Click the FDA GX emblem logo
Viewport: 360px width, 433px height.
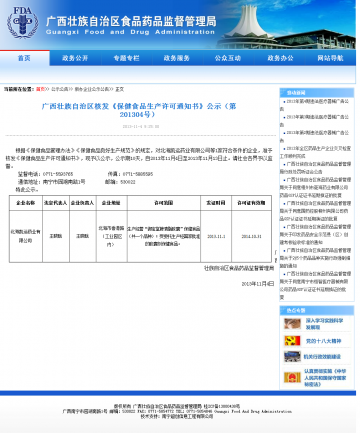pyautogui.click(x=23, y=22)
